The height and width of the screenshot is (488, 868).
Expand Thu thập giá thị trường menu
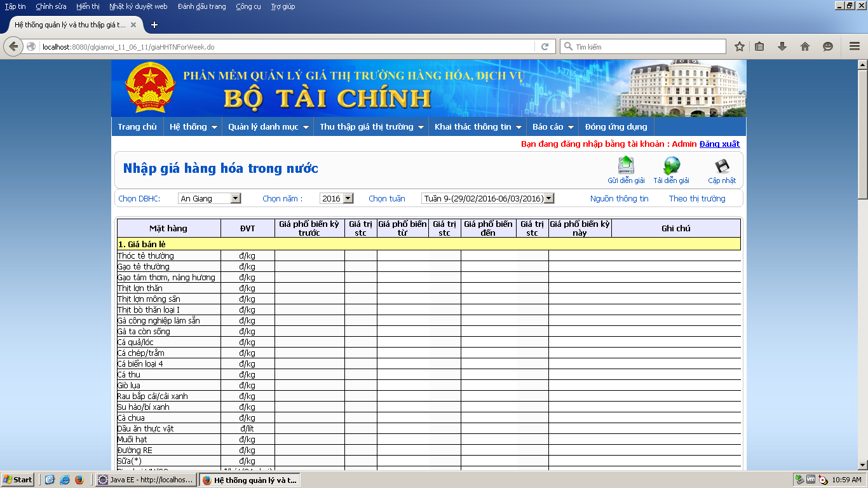(x=371, y=126)
